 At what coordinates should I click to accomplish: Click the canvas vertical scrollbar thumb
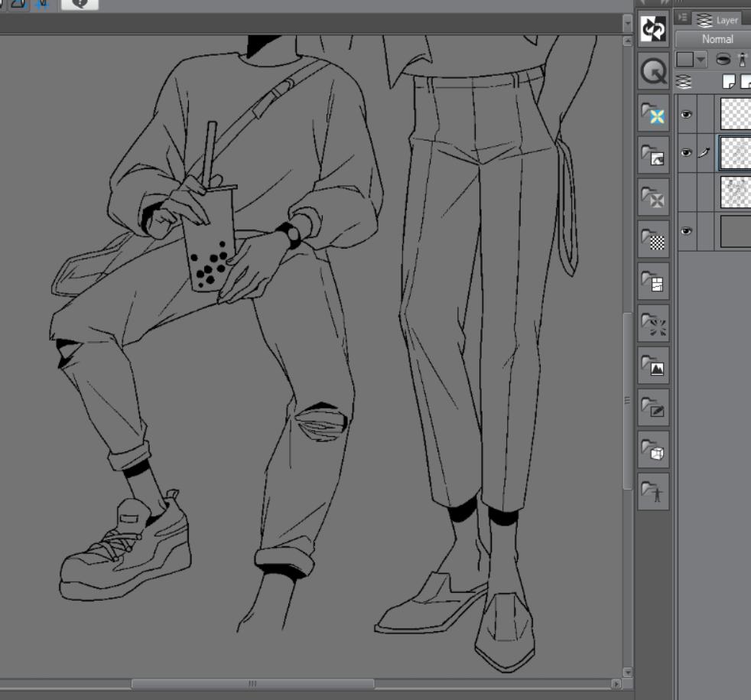(627, 401)
